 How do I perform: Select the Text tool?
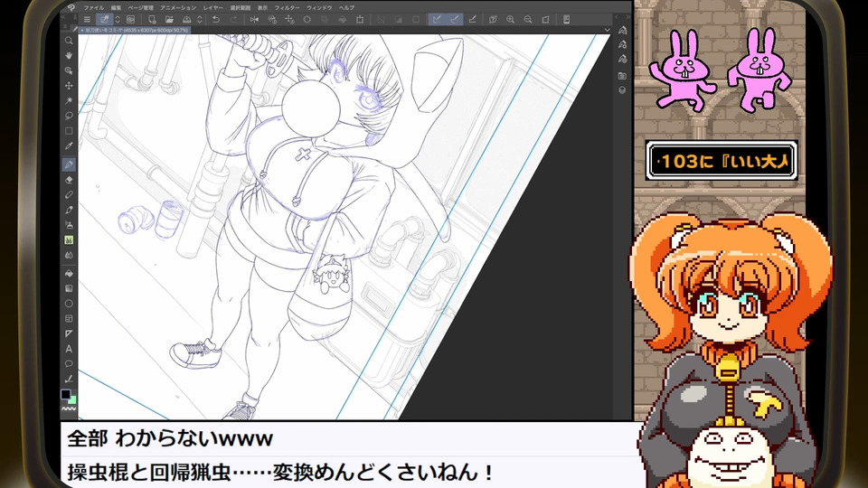pyautogui.click(x=69, y=349)
